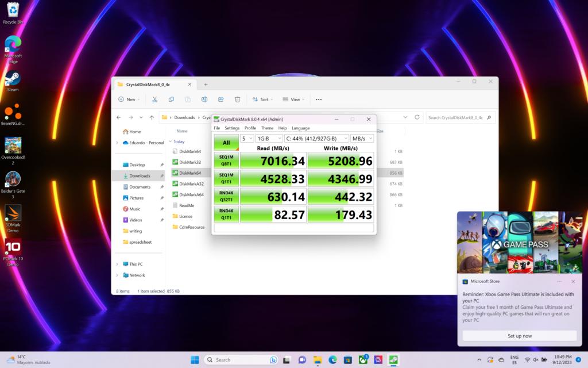Open Pictures in Explorer sidebar
Image resolution: width=588 pixels, height=368 pixels.
(x=136, y=198)
